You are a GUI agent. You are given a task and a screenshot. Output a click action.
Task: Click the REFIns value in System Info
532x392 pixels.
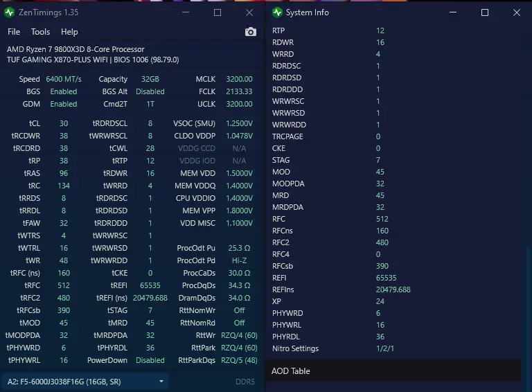(x=393, y=289)
